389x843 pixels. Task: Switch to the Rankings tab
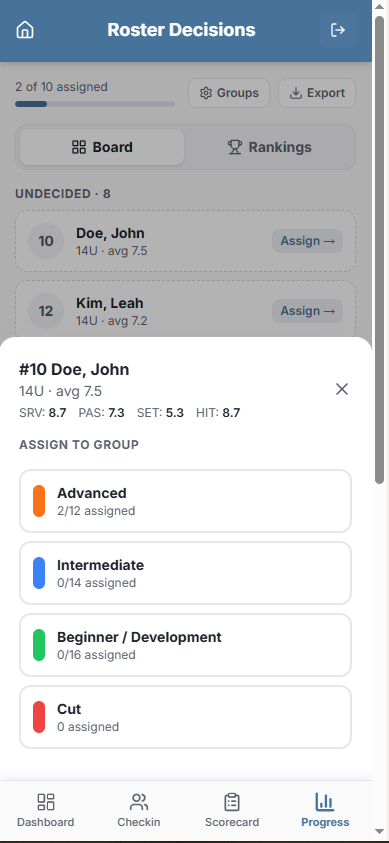coord(270,147)
